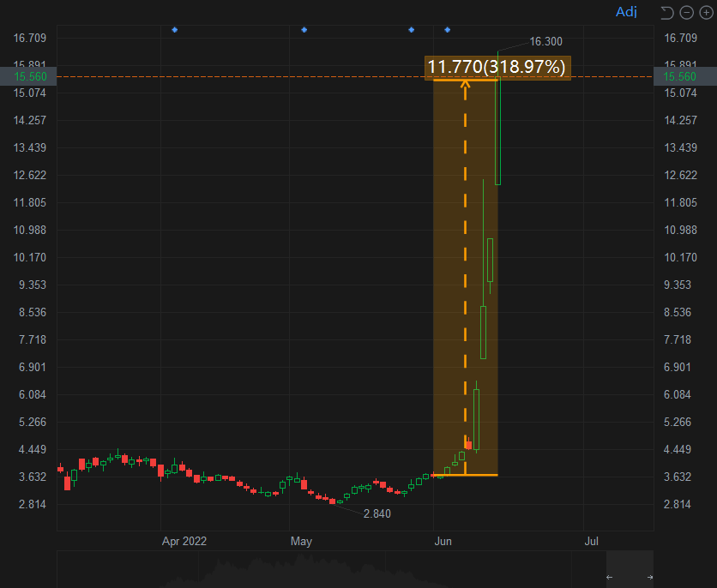Click the 6.084 value on right axis
717x588 pixels.
pyautogui.click(x=678, y=395)
